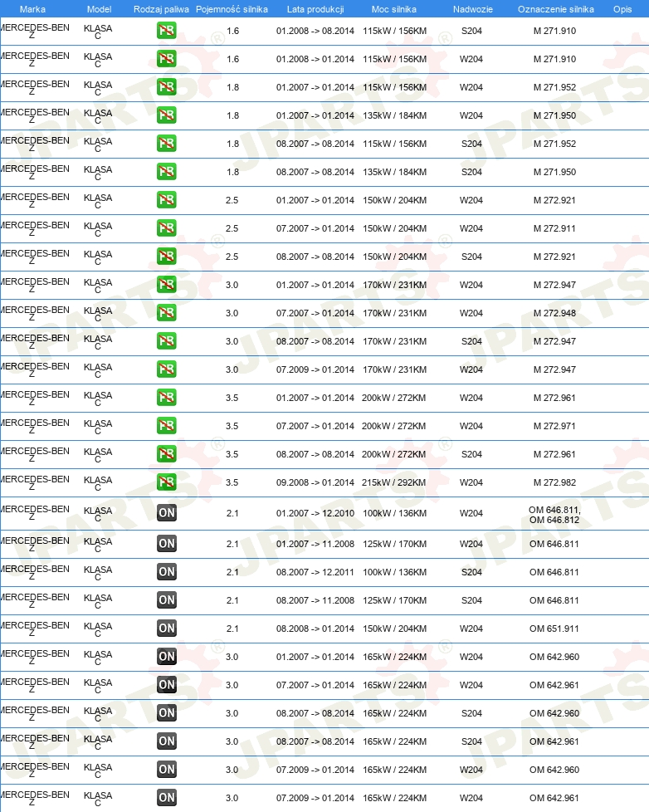Select petrol icon in M 272.948 row
The image size is (649, 812).
click(x=167, y=313)
